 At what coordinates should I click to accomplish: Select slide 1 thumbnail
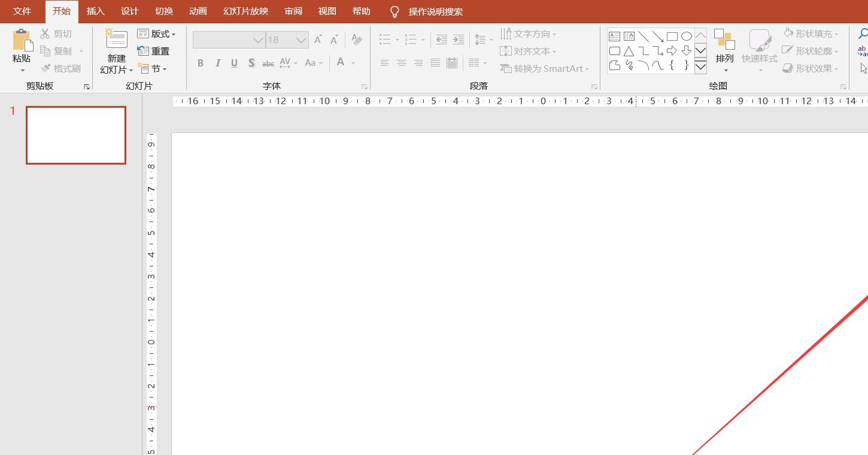(76, 135)
